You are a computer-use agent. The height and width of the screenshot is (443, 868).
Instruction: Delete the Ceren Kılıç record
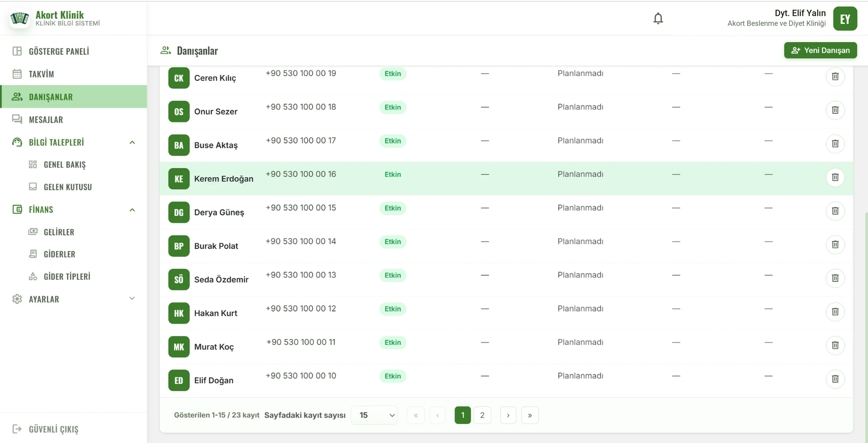coord(835,76)
